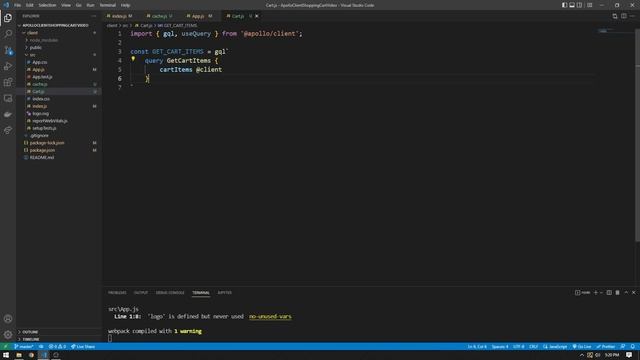Switch to the index.js editor tab
Image resolution: width=640 pixels, height=360 pixels.
[119, 16]
